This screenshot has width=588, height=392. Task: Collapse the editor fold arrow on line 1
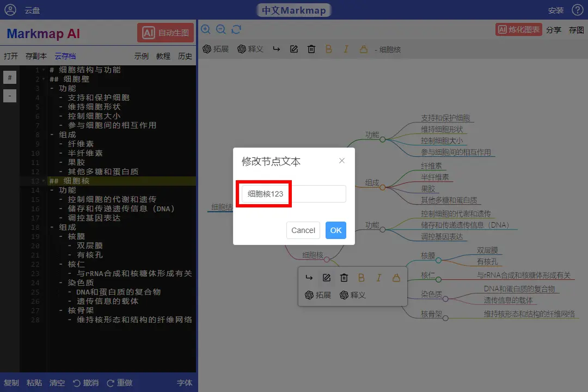44,70
